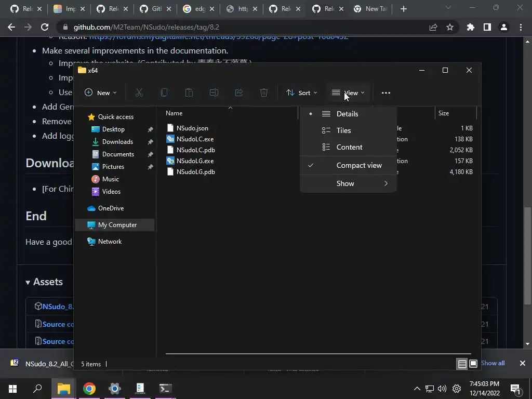532x399 pixels.
Task: Open Windows Start menu
Action: coord(12,389)
